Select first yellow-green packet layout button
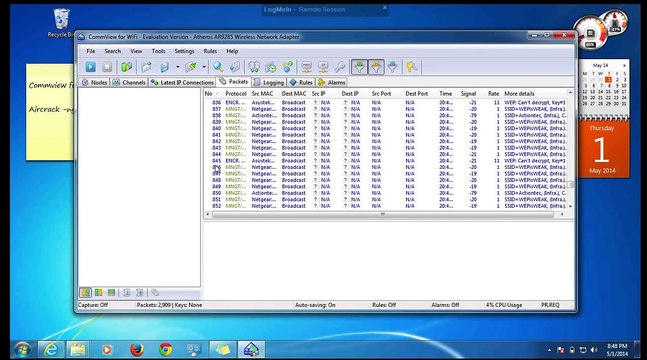Image resolution: width=647 pixels, height=360 pixels. coord(85,293)
